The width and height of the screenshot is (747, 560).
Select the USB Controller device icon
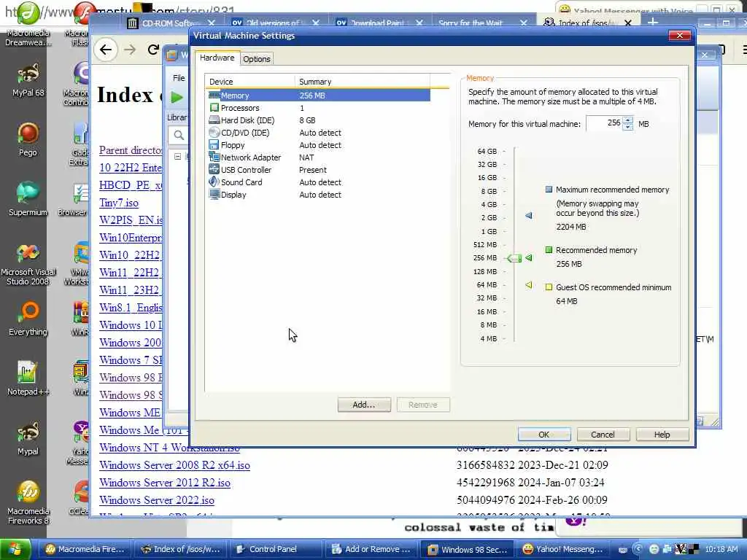point(214,169)
